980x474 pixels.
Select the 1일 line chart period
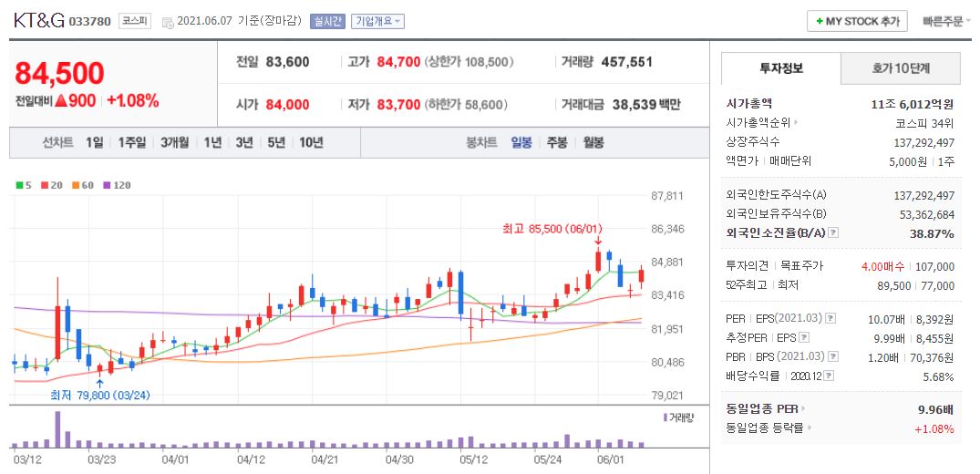click(95, 142)
